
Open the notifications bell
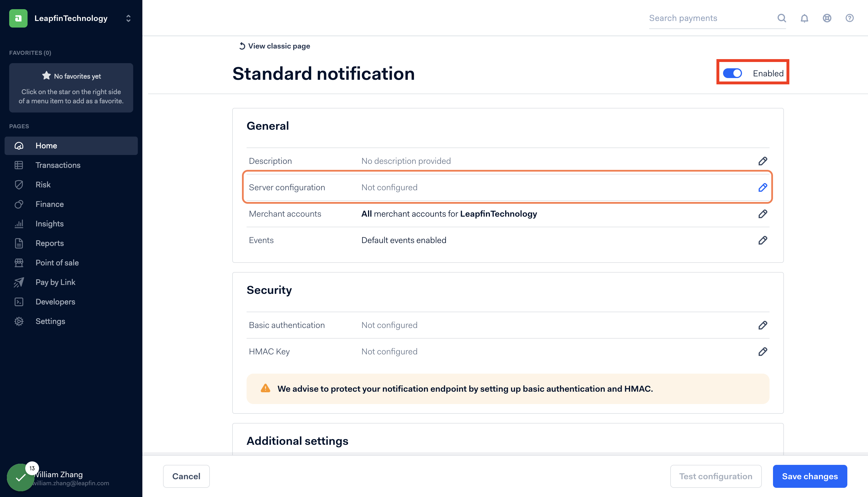click(x=804, y=18)
